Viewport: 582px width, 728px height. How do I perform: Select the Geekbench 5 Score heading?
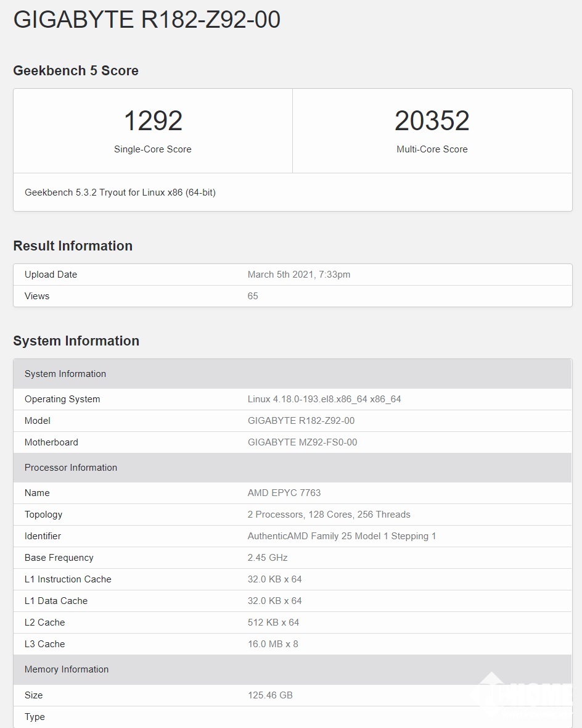click(76, 71)
